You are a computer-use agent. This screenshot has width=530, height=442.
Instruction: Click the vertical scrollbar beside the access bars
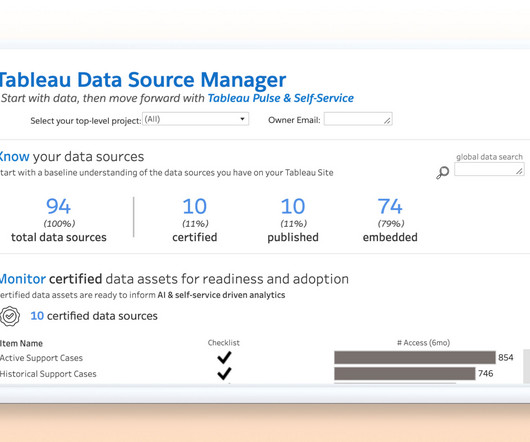coord(526,366)
